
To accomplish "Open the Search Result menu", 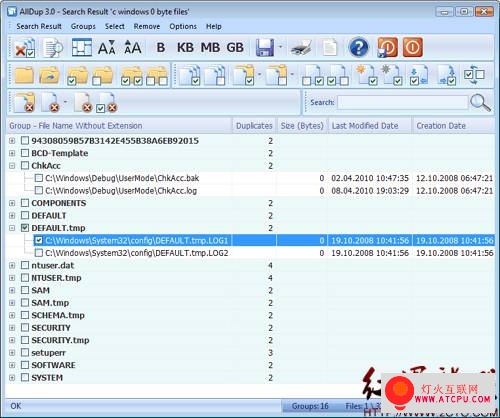I will point(39,26).
